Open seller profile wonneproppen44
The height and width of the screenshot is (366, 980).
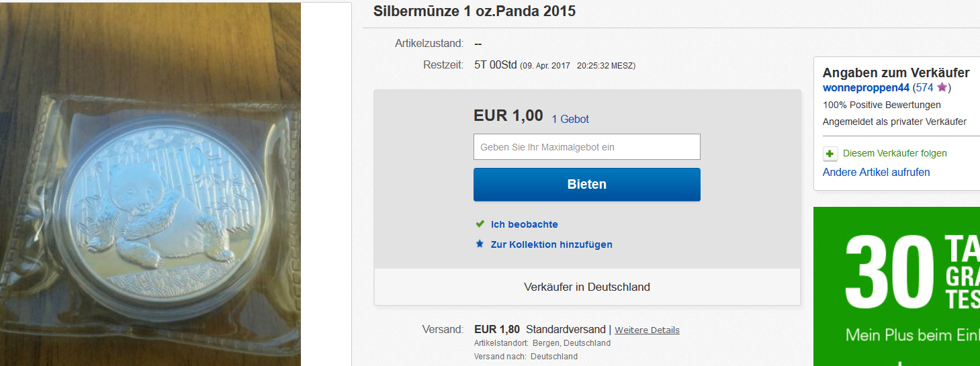[866, 88]
